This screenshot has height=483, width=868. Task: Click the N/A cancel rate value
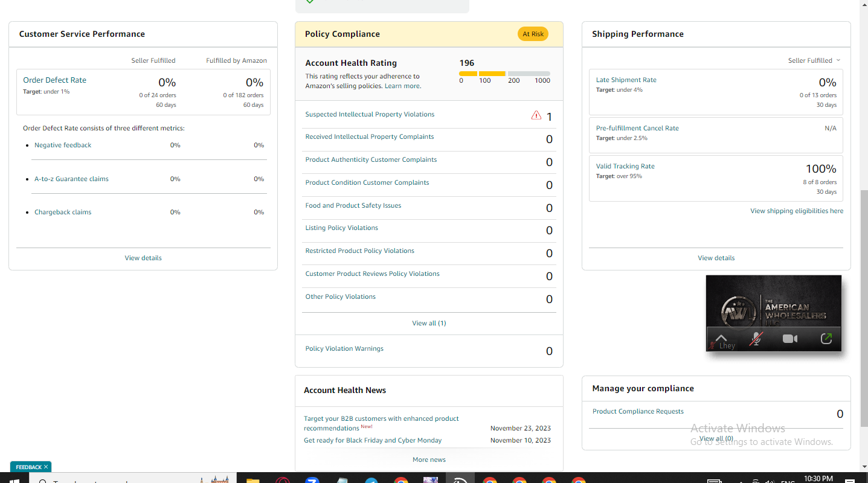[x=831, y=128]
